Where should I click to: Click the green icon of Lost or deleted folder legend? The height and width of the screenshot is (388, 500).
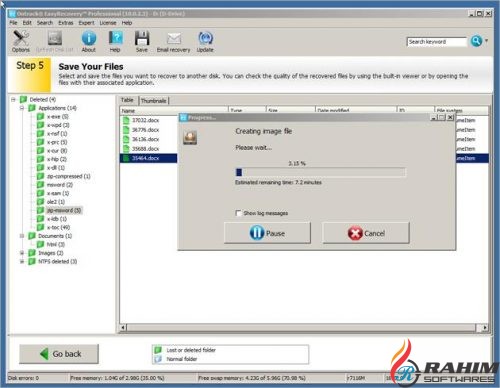click(158, 350)
